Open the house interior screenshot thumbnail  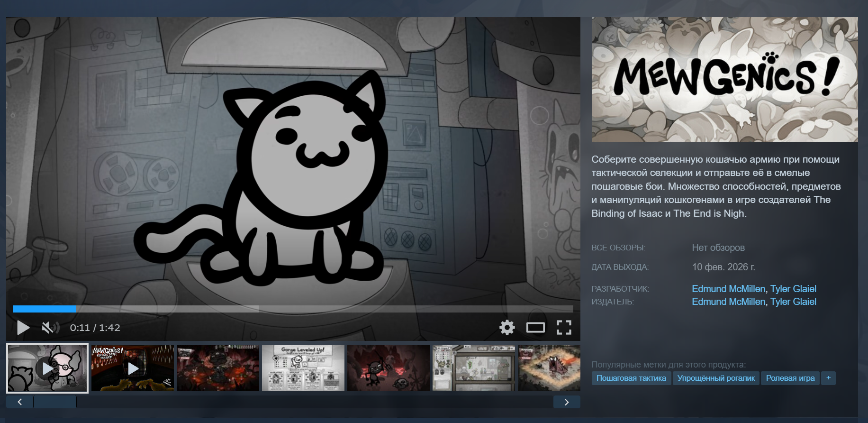tap(474, 368)
